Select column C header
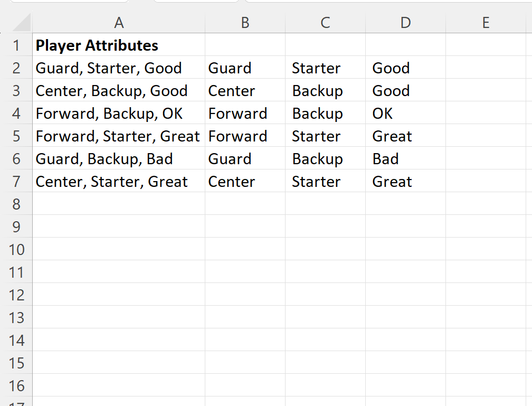The width and height of the screenshot is (532, 406). (325, 22)
